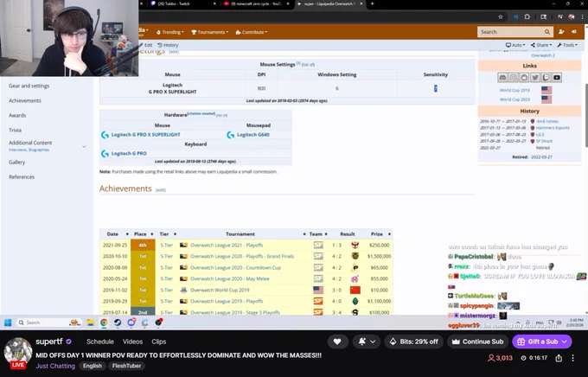Open the Schedule tab on supertf channel
This screenshot has width=588, height=377.
pyautogui.click(x=100, y=342)
